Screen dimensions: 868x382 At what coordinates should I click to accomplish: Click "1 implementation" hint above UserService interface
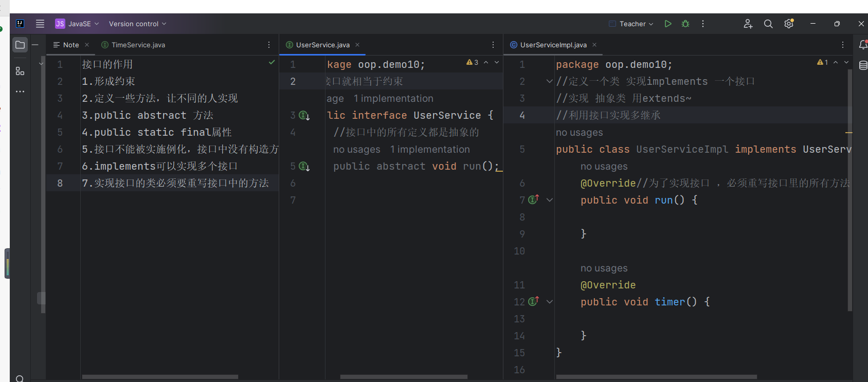coord(393,98)
